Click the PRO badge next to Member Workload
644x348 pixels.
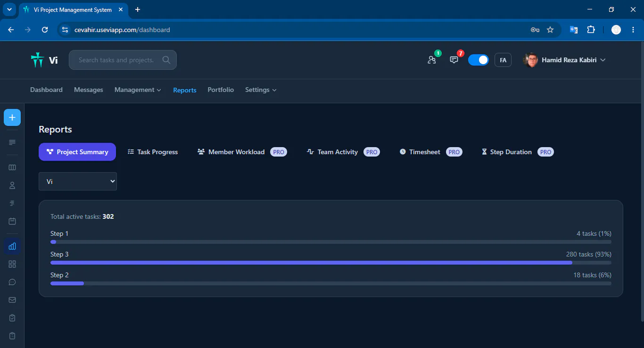tap(279, 152)
